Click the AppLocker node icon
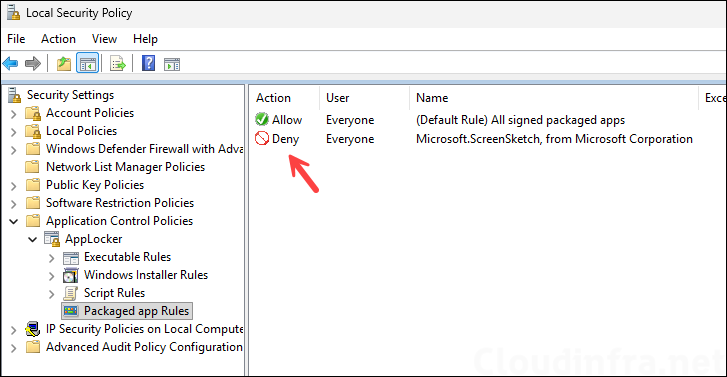727x377 pixels. pyautogui.click(x=52, y=239)
